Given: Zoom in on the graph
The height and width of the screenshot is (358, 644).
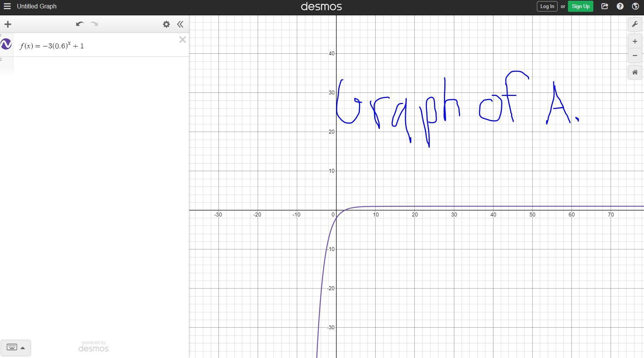Looking at the screenshot, I should click(x=635, y=41).
